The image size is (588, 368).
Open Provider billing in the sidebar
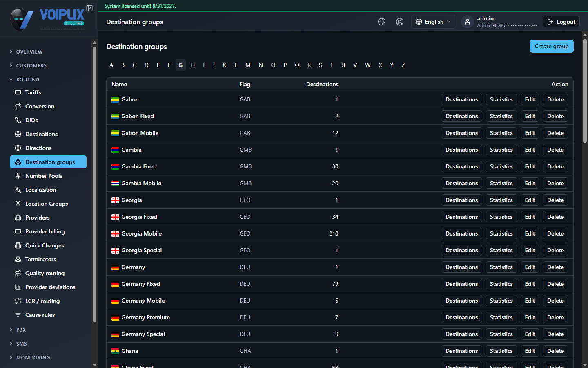[x=48, y=231]
